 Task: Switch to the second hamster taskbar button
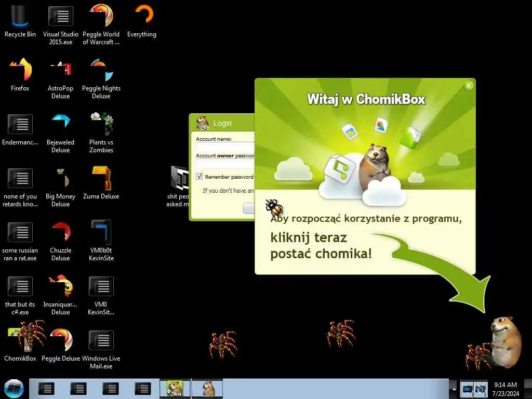[207, 389]
